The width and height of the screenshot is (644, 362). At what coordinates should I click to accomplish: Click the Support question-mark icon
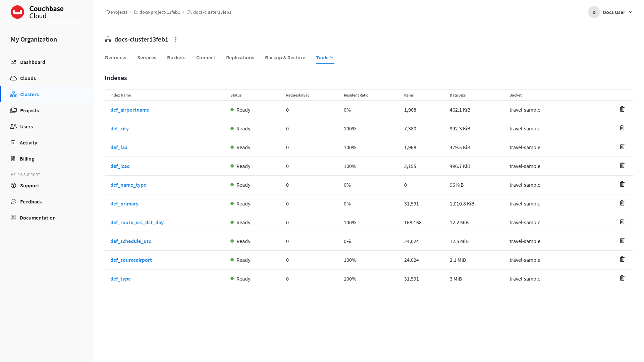[13, 185]
